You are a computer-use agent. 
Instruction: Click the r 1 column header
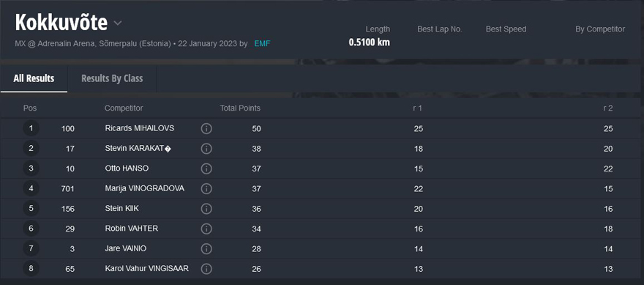click(x=418, y=108)
